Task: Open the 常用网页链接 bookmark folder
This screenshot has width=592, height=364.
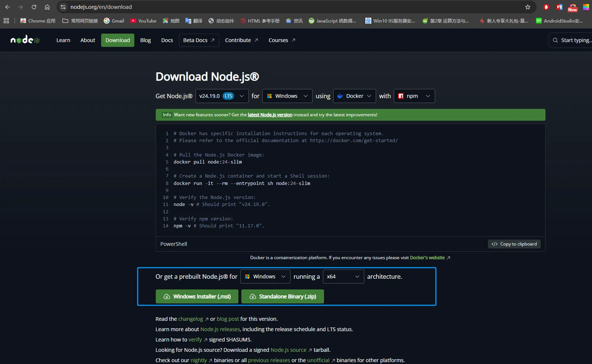Action: pos(80,21)
